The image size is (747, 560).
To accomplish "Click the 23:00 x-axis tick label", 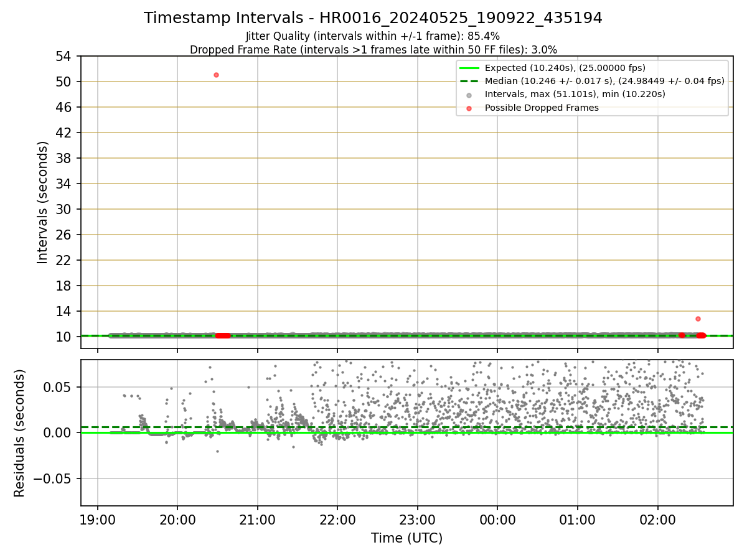I will click(x=418, y=519).
